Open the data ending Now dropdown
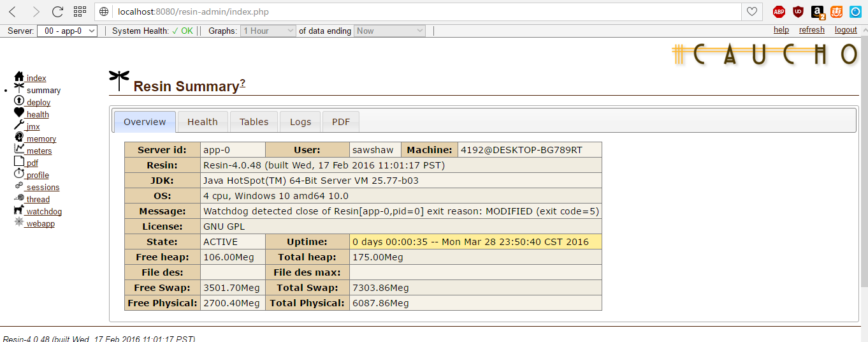 click(x=390, y=31)
